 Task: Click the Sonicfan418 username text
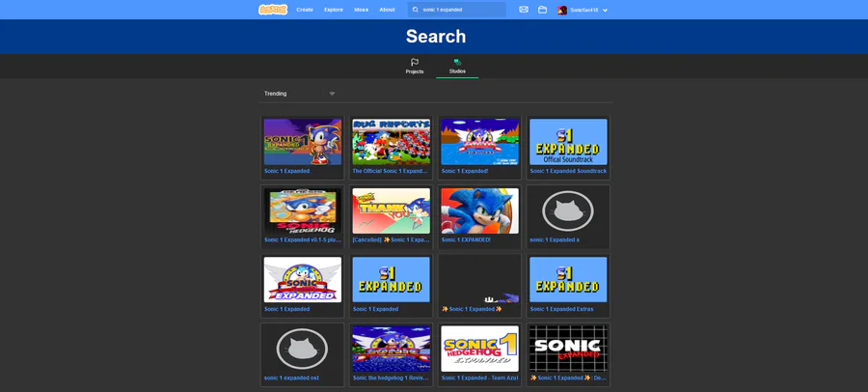584,10
